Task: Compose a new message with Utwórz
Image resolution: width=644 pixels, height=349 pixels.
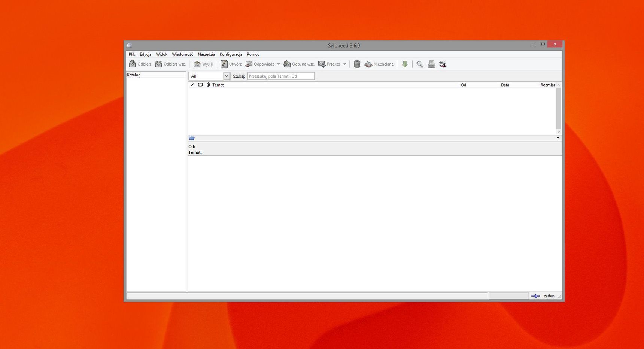Action: coord(231,64)
